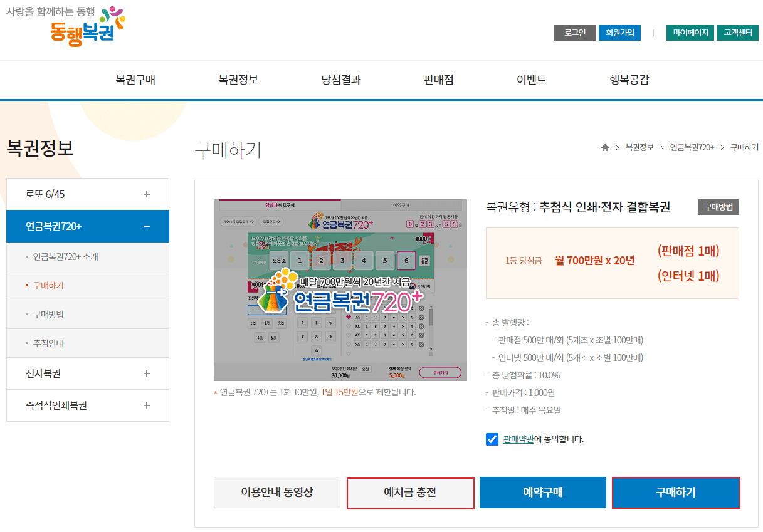Select 연금복권720+ 소개 in sidebar
The height and width of the screenshot is (532, 763).
66,257
